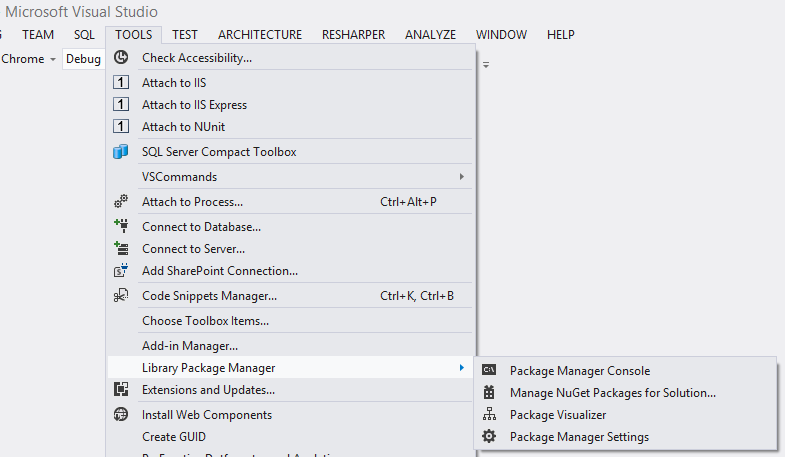Launch SQL Server Compact Toolbox
The width and height of the screenshot is (785, 457).
[291, 152]
